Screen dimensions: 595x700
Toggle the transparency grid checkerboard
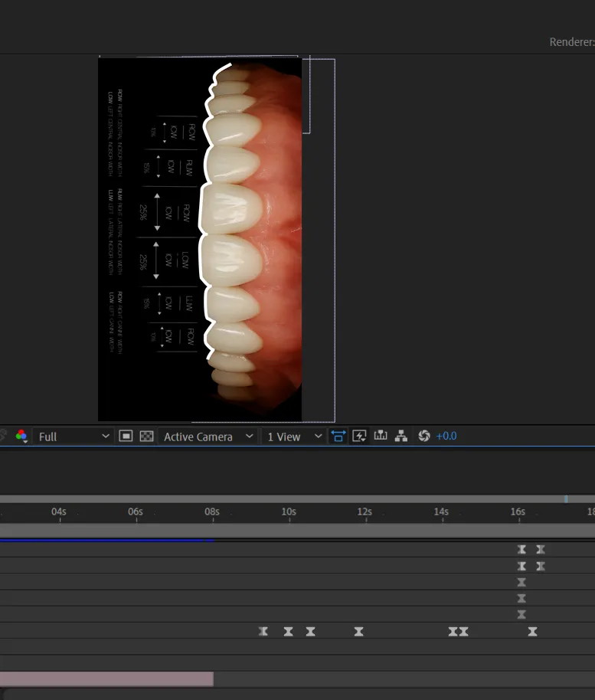click(146, 436)
